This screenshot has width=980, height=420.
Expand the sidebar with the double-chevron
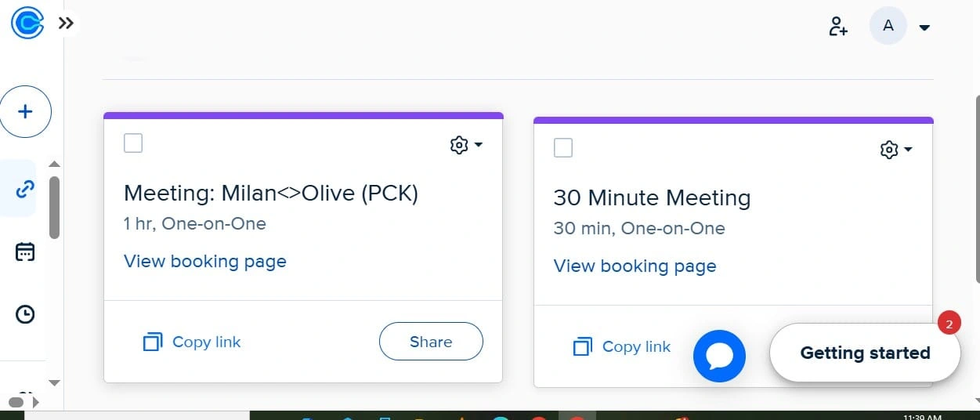coord(67,24)
